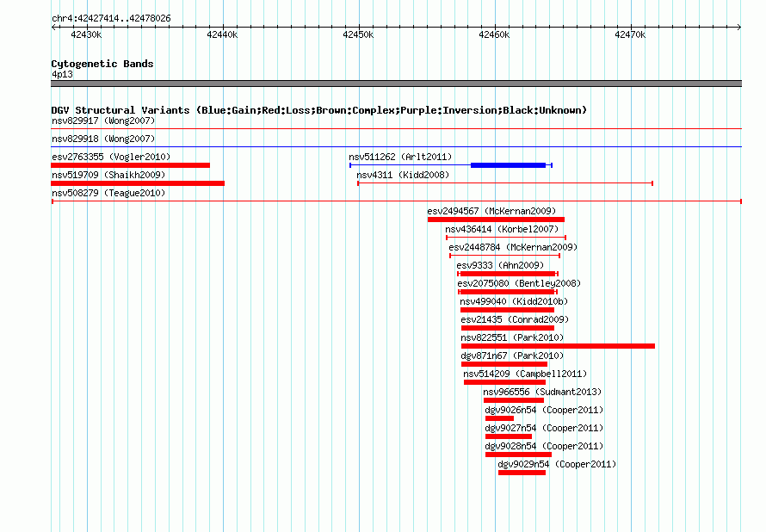
Task: Click the nsv4311 (Kidd2008) label
Action: point(403,175)
